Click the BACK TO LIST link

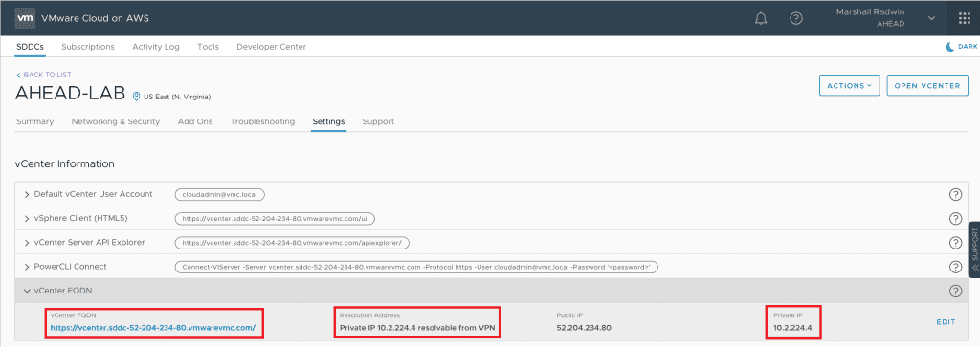(x=44, y=75)
